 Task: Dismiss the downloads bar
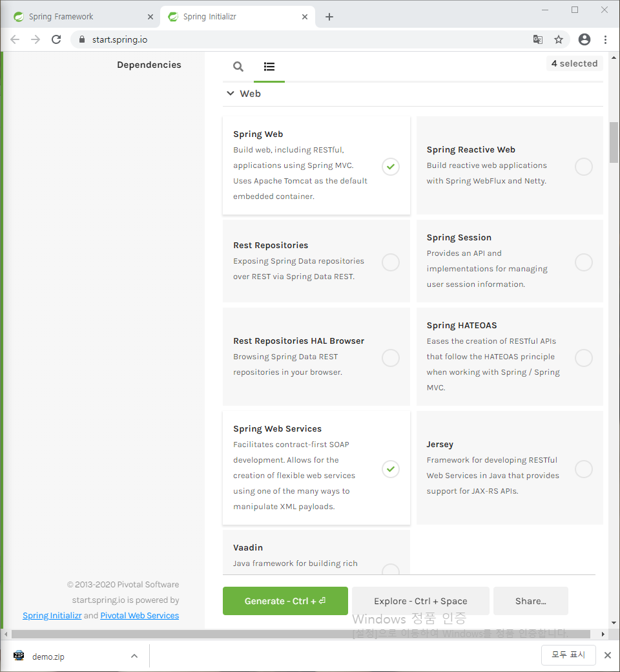pos(607,655)
